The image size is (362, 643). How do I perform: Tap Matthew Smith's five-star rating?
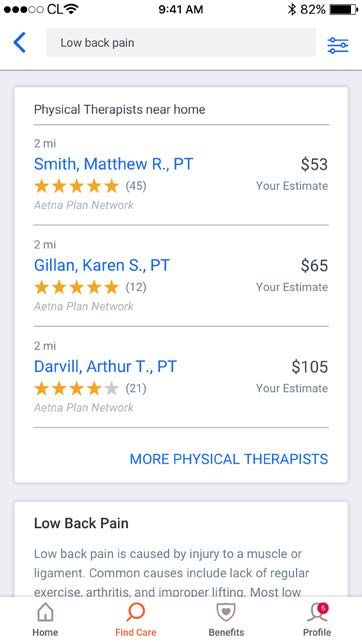click(77, 186)
